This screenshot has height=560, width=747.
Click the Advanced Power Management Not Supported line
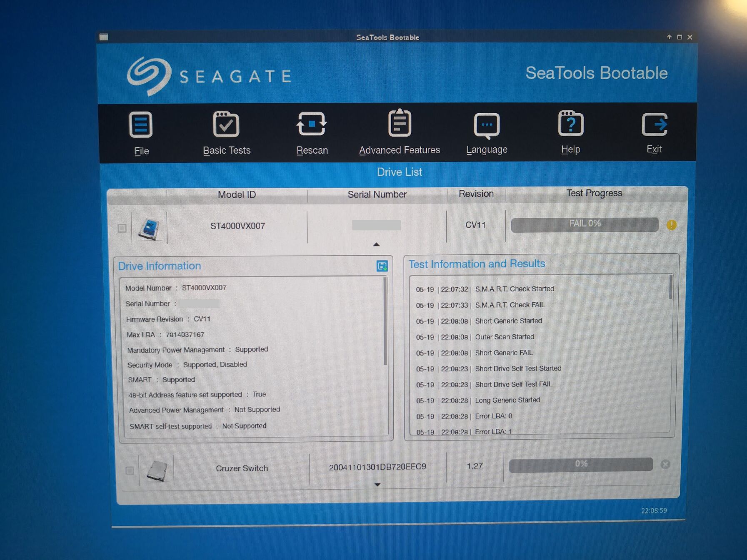(x=205, y=410)
